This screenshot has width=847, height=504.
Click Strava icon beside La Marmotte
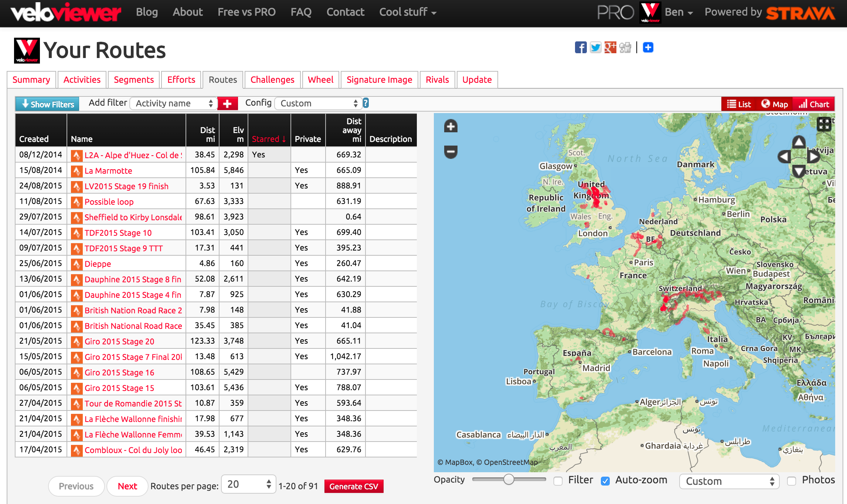(x=76, y=171)
